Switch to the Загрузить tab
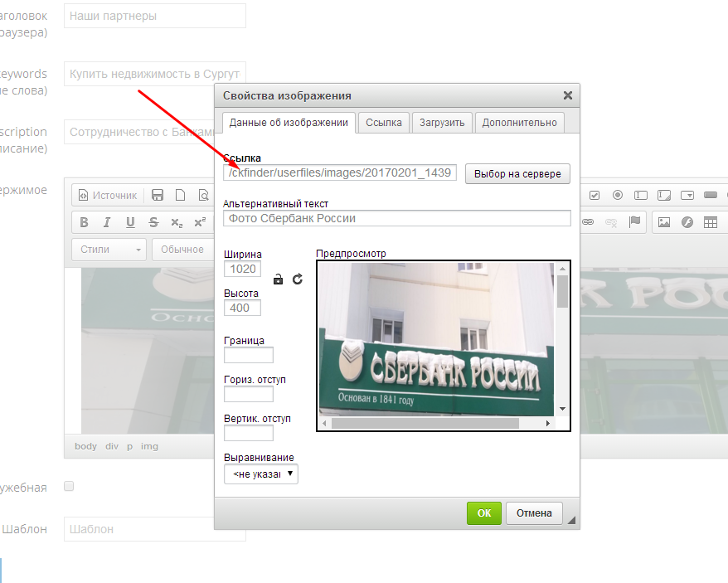 pyautogui.click(x=442, y=123)
